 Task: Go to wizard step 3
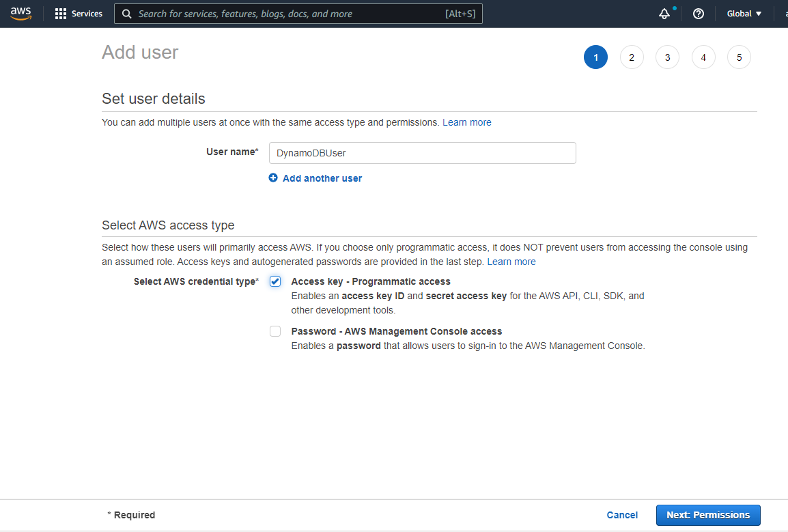[667, 57]
